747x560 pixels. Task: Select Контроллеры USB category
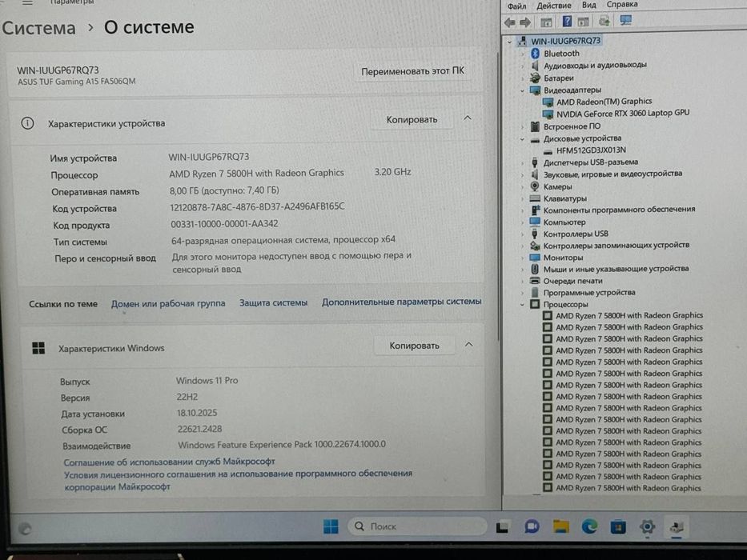click(576, 234)
